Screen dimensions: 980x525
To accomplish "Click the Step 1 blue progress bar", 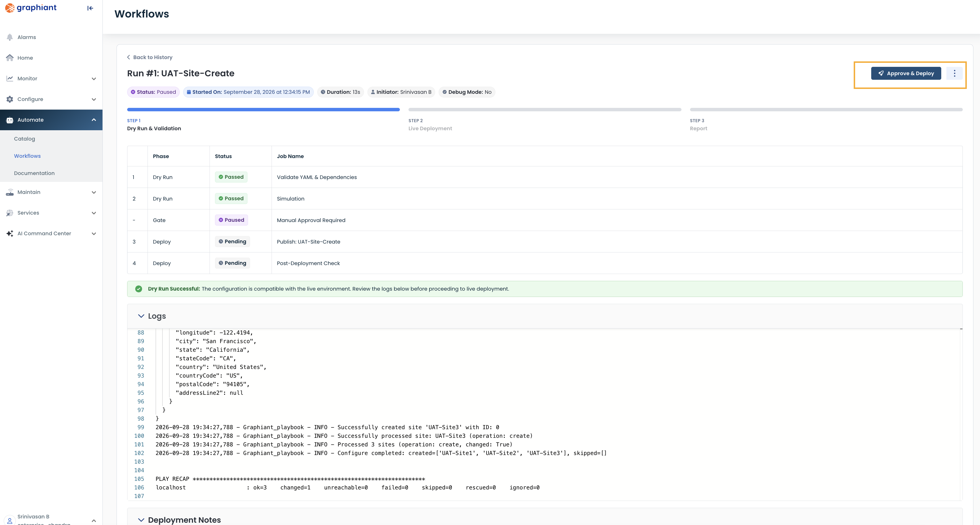I will pos(263,110).
